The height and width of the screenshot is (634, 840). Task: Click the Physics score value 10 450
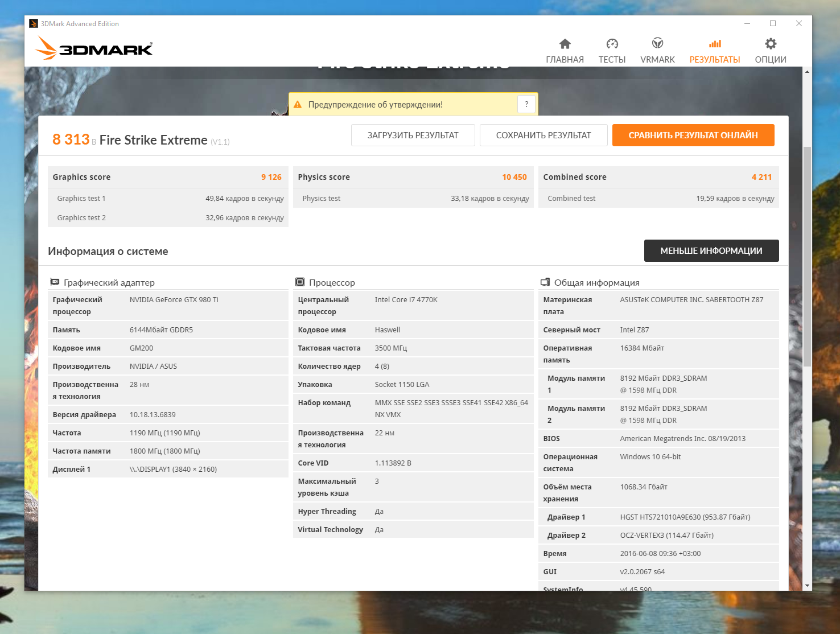(x=514, y=177)
